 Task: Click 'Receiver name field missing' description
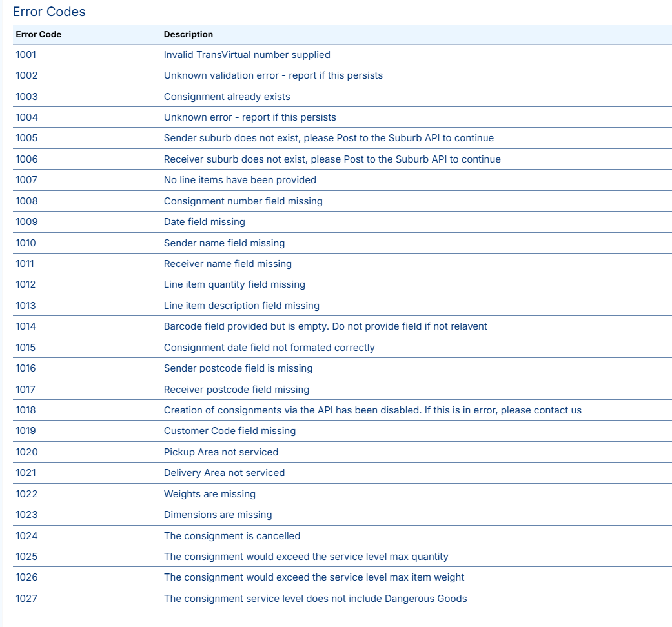(x=227, y=264)
